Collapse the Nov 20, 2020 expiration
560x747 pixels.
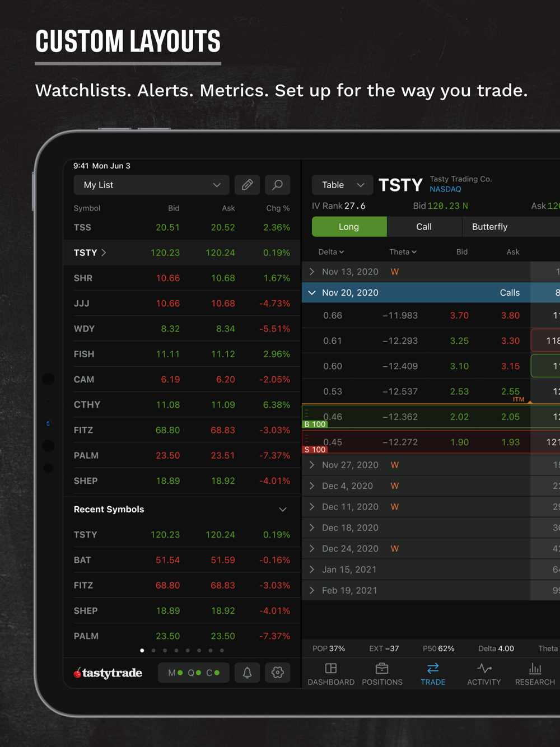[x=312, y=292]
